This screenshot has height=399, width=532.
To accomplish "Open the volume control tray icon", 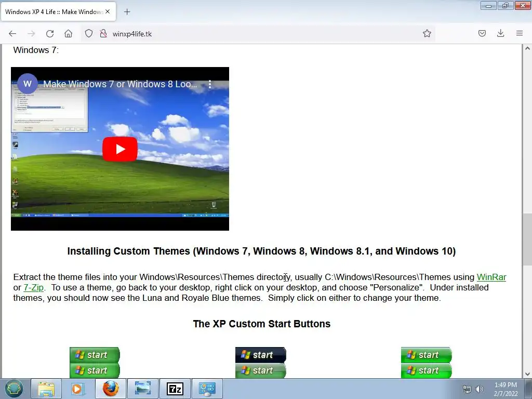I will [x=480, y=389].
